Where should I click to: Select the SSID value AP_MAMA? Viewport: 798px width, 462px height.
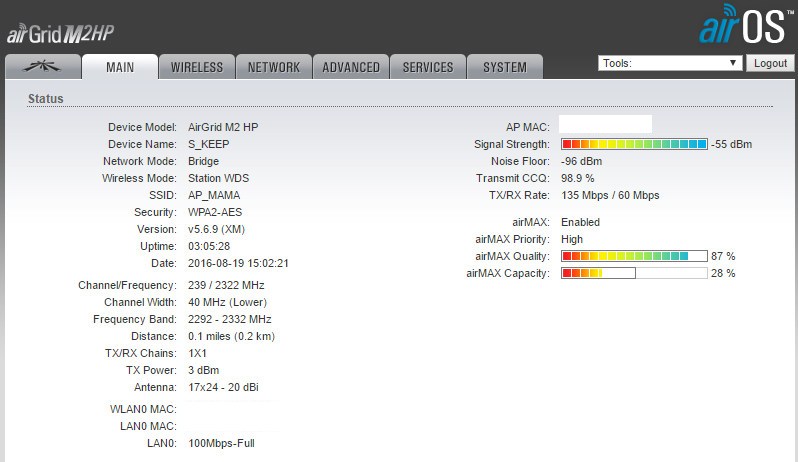pyautogui.click(x=214, y=195)
